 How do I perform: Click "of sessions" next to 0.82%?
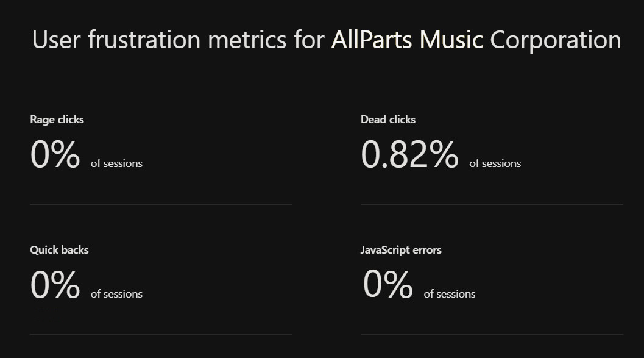click(495, 163)
